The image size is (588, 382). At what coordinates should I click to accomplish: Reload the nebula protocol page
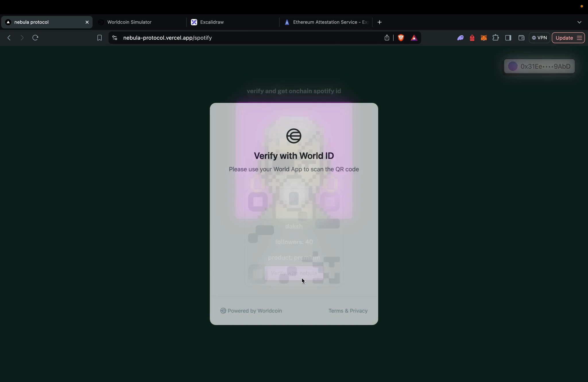click(x=35, y=38)
